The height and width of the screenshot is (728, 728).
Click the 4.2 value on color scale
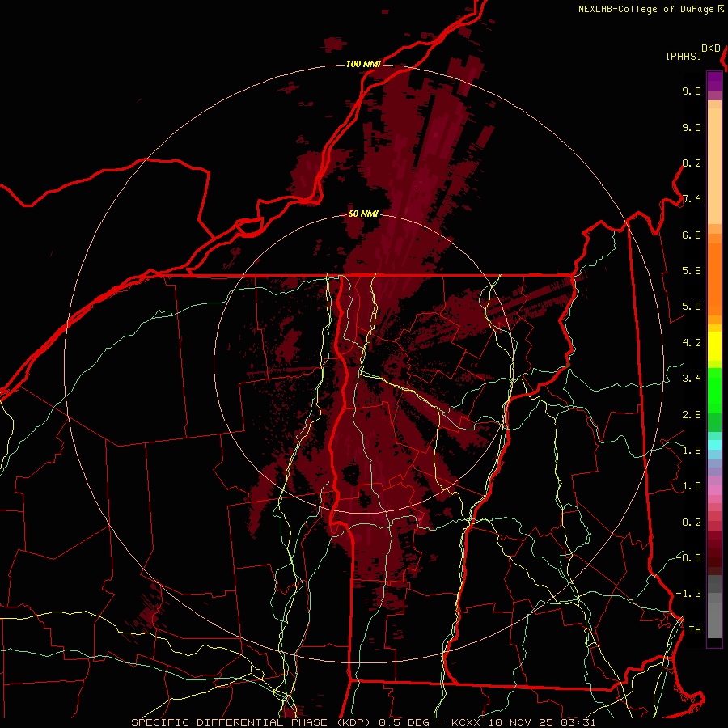[692, 343]
